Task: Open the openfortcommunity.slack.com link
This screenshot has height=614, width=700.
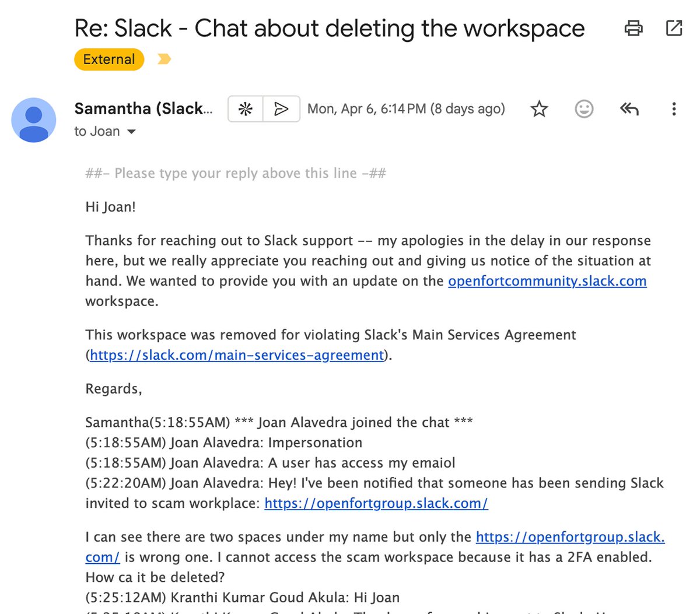Action: coord(547,281)
